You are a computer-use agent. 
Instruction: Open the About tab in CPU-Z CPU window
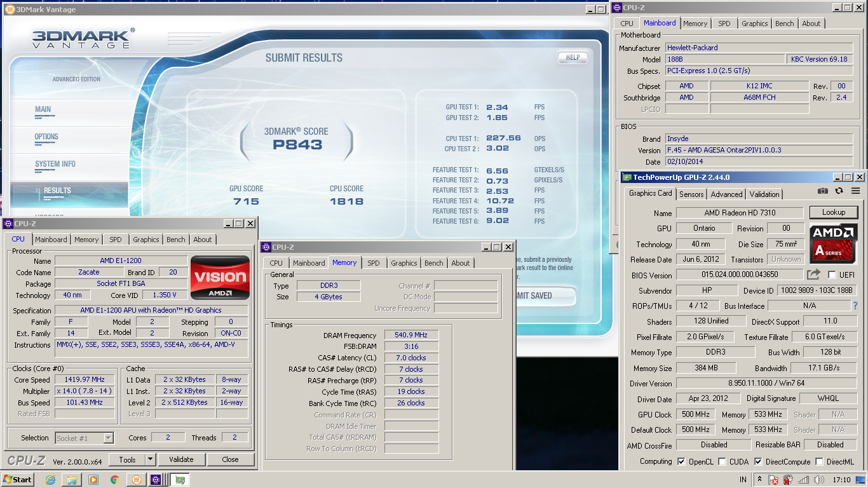tap(203, 240)
